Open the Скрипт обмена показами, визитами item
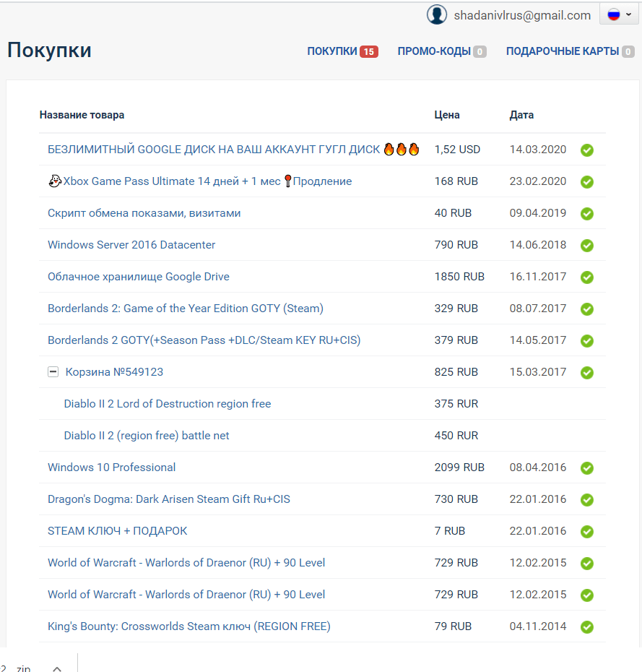 click(144, 213)
